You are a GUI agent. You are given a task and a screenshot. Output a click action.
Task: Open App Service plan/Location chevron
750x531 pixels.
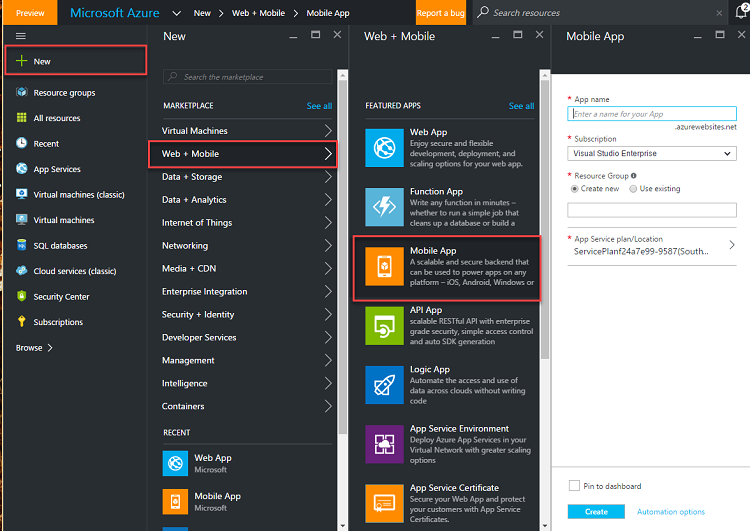coord(732,245)
